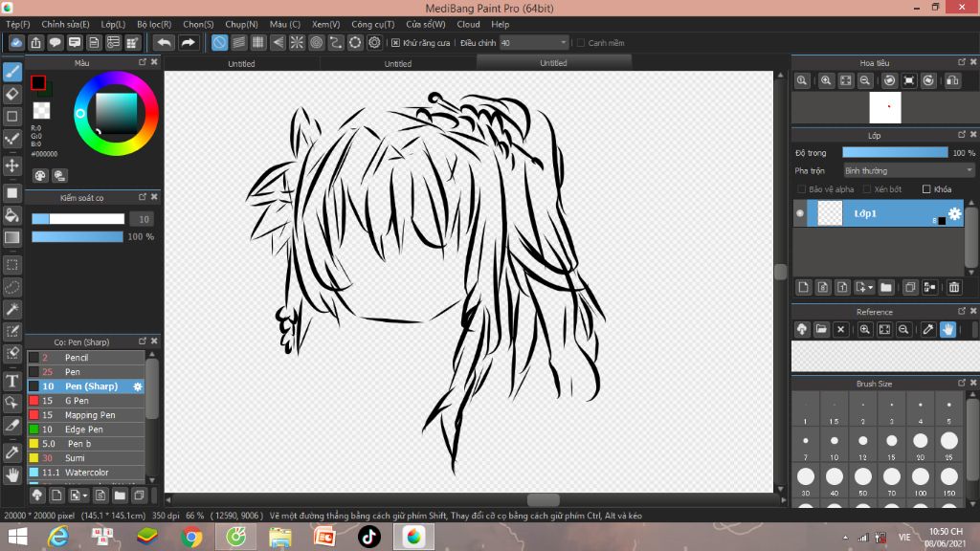Screen dimensions: 980x551
Task: Select the Text tool
Action: (x=11, y=381)
